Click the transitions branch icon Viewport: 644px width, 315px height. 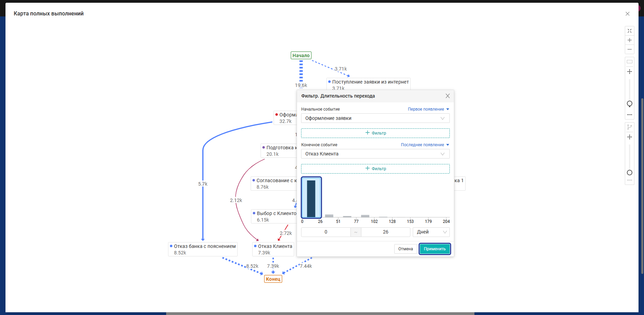(x=630, y=127)
